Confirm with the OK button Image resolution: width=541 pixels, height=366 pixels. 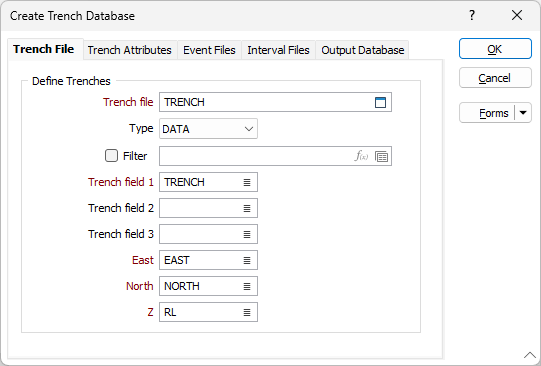495,49
